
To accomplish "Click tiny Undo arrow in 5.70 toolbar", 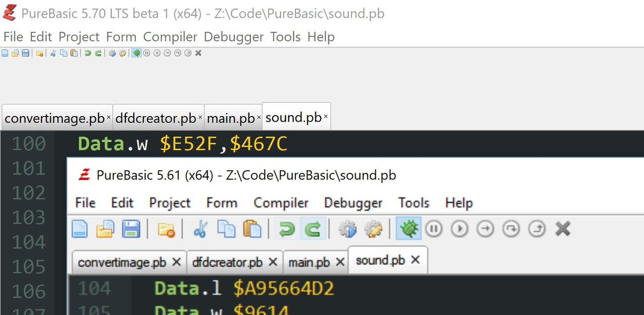I will (88, 53).
